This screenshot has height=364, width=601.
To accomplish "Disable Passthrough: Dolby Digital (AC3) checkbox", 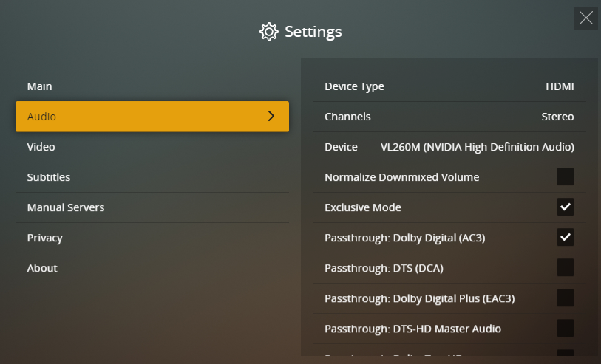I will (x=566, y=237).
